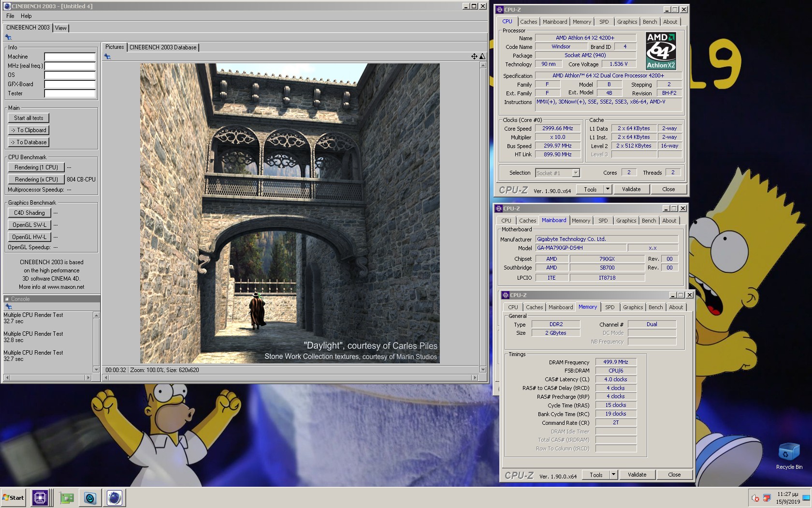Run OpenGL HW-L benchmark
Viewport: 812px width, 508px height.
point(29,237)
